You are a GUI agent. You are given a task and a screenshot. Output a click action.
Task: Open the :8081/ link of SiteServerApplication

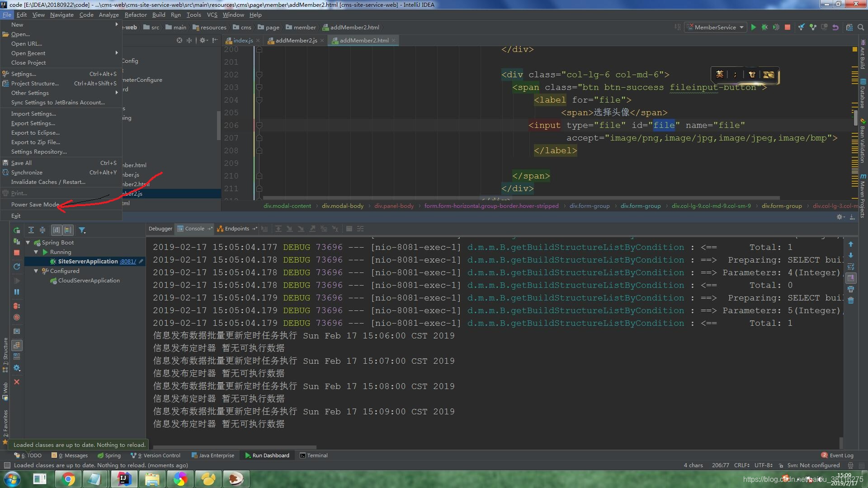[x=127, y=262]
